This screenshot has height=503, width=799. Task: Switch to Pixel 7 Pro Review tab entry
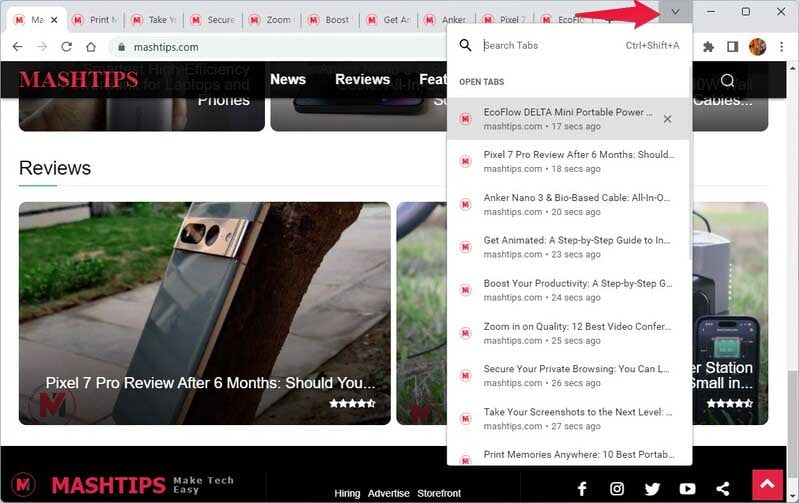[x=569, y=162]
